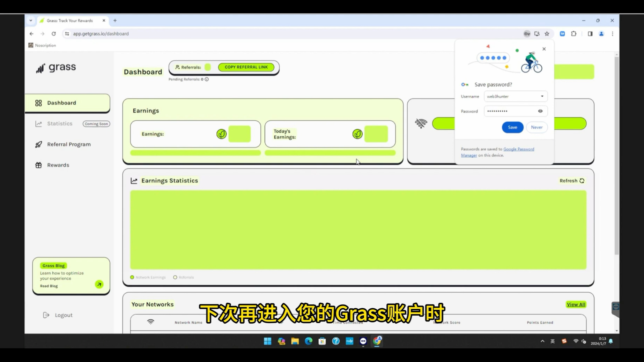This screenshot has width=644, height=362.
Task: Open the Noscription bookmark
Action: tap(42, 45)
